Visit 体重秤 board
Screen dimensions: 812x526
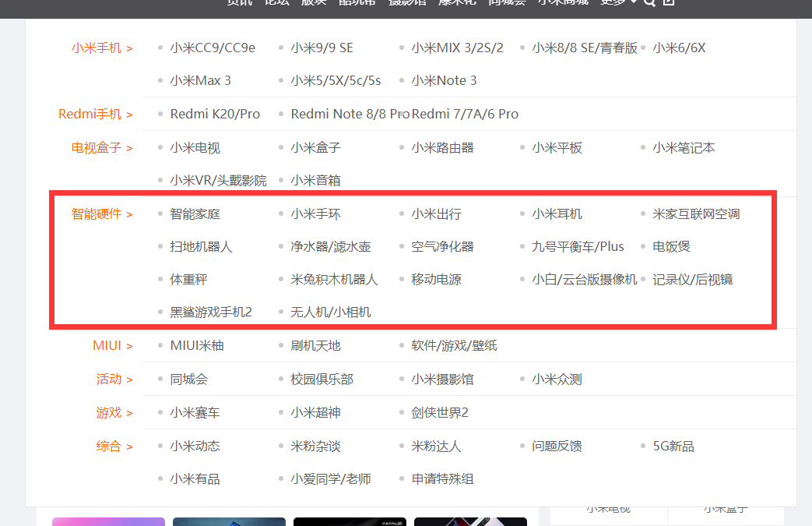(x=189, y=280)
